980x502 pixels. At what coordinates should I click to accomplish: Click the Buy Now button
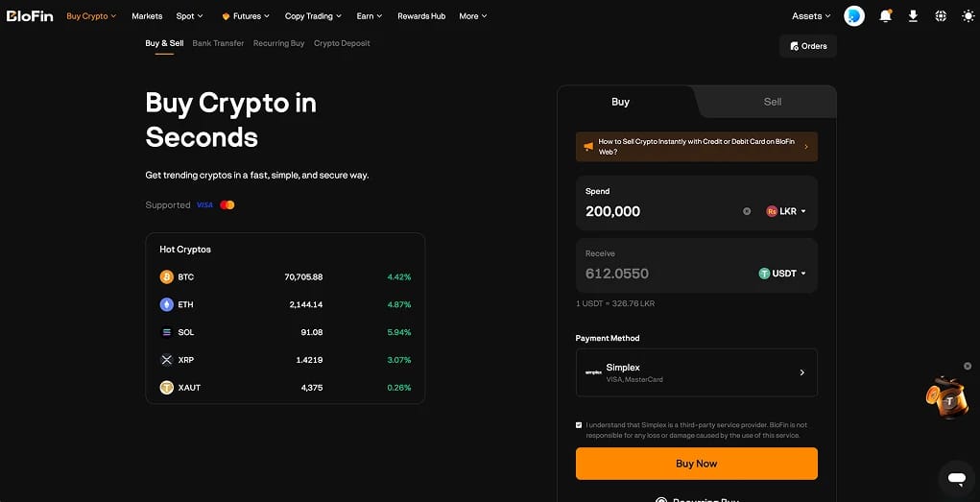click(x=696, y=464)
